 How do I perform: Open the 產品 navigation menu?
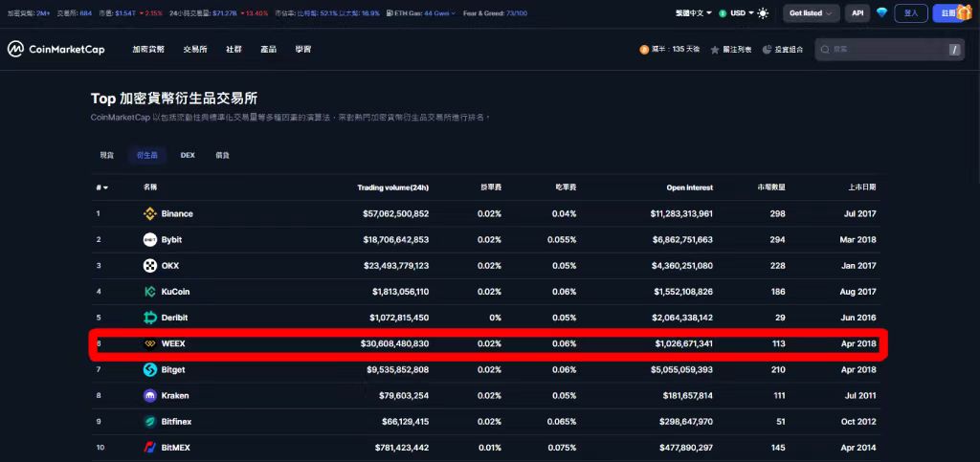coord(269,50)
